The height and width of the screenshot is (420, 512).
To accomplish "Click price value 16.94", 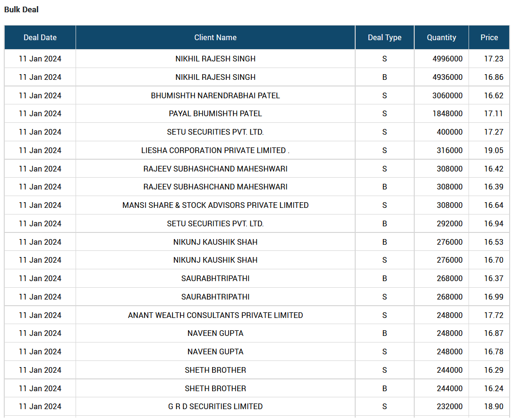I will (x=494, y=223).
